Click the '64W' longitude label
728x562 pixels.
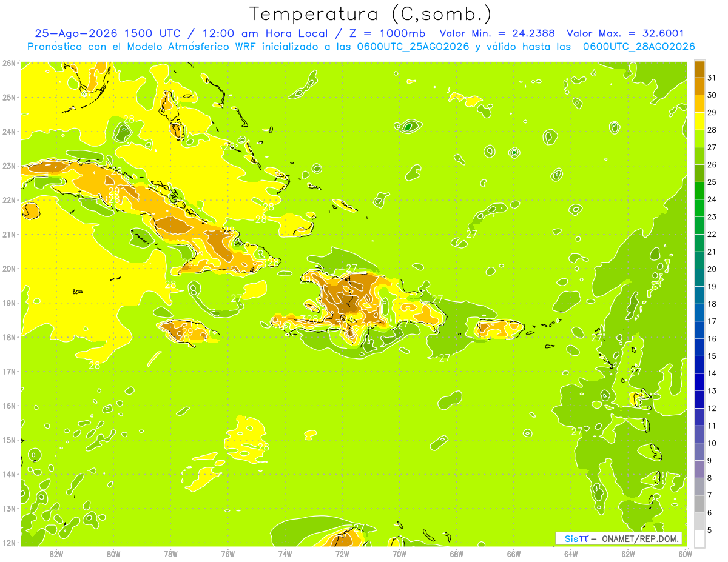[571, 554]
